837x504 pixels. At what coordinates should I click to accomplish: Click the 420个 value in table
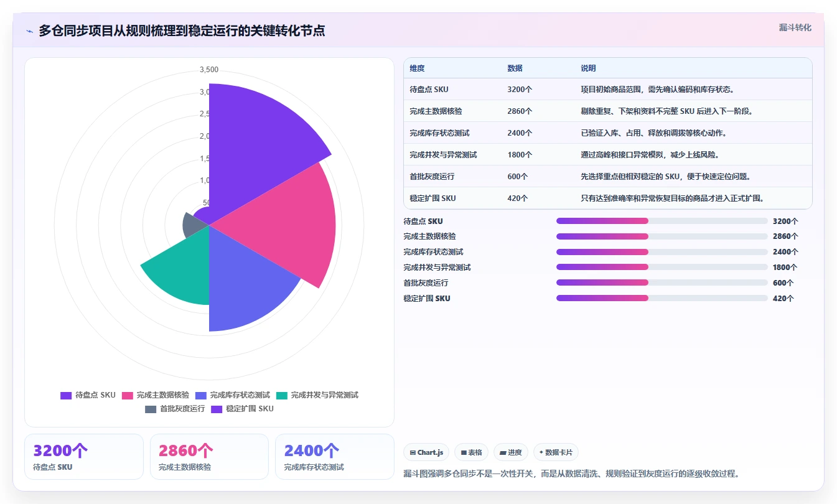[517, 198]
